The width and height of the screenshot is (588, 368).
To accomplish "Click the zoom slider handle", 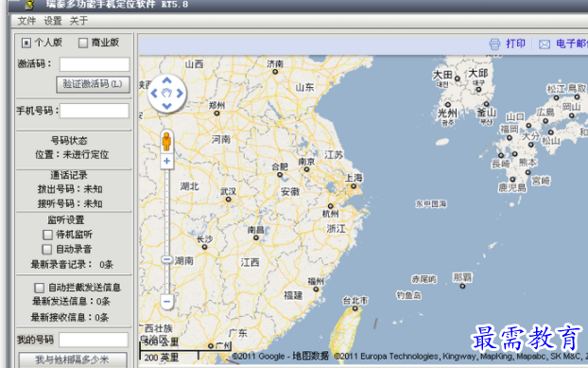I will click(x=167, y=259).
